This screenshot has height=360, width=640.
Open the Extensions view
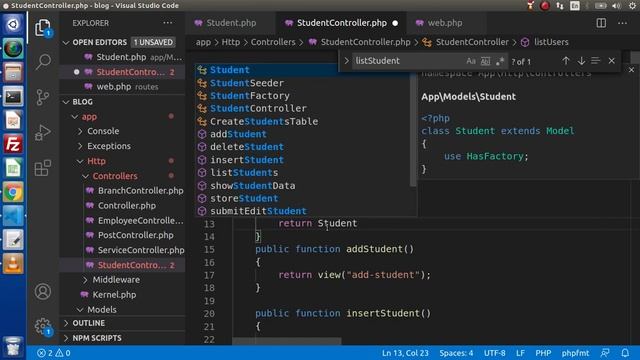coord(42,167)
